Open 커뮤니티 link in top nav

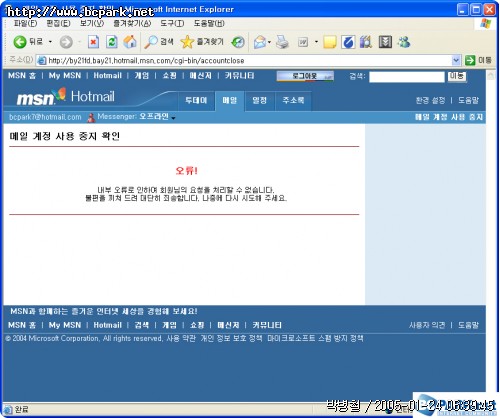(x=240, y=76)
